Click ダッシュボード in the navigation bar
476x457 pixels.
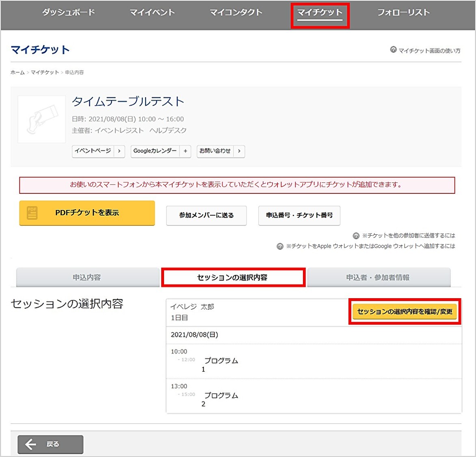68,12
